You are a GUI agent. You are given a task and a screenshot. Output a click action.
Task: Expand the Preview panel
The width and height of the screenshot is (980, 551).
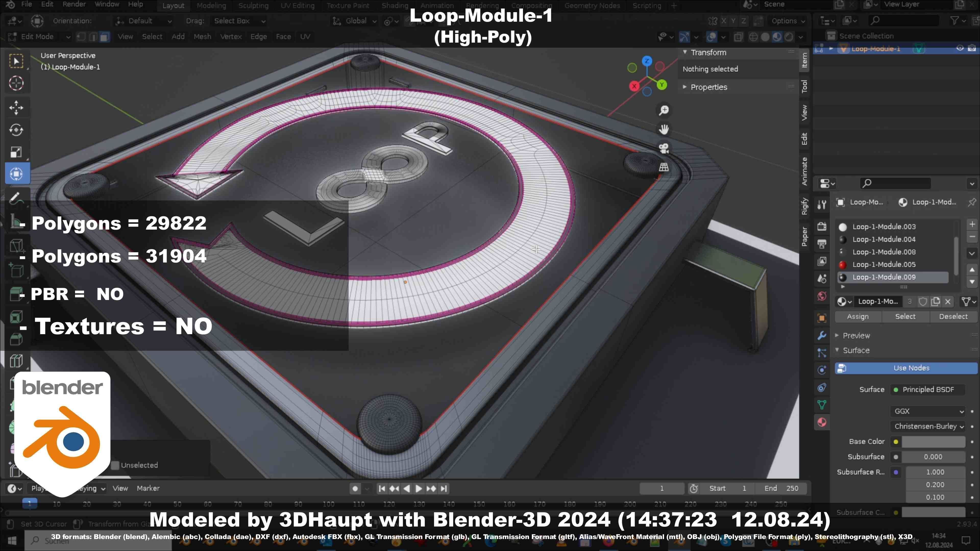click(856, 335)
